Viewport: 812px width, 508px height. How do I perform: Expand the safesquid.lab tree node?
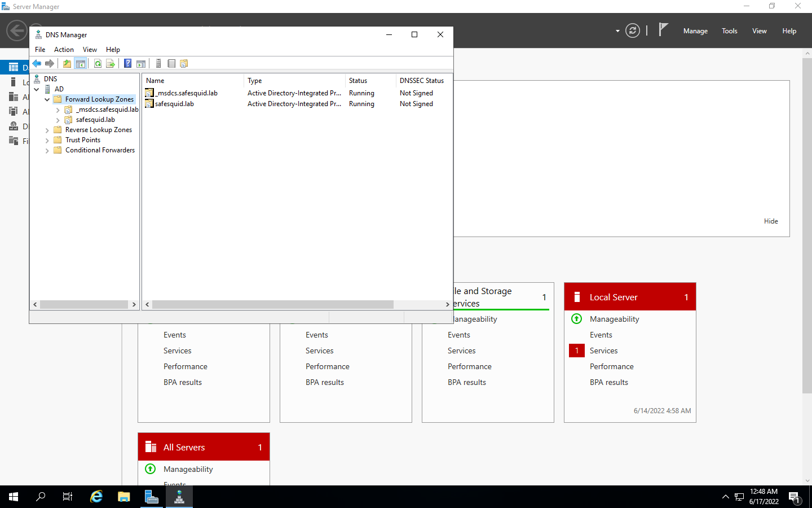[58, 120]
